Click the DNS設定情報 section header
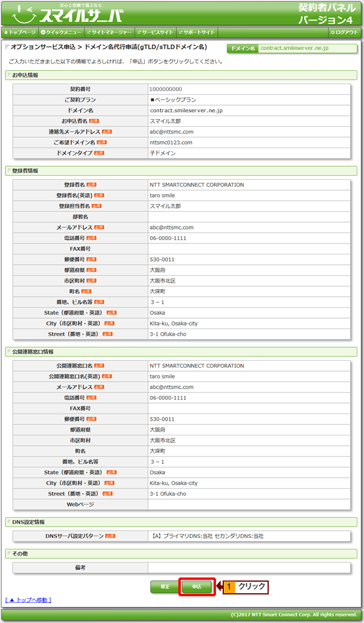Image resolution: width=364 pixels, height=623 pixels. click(x=28, y=522)
